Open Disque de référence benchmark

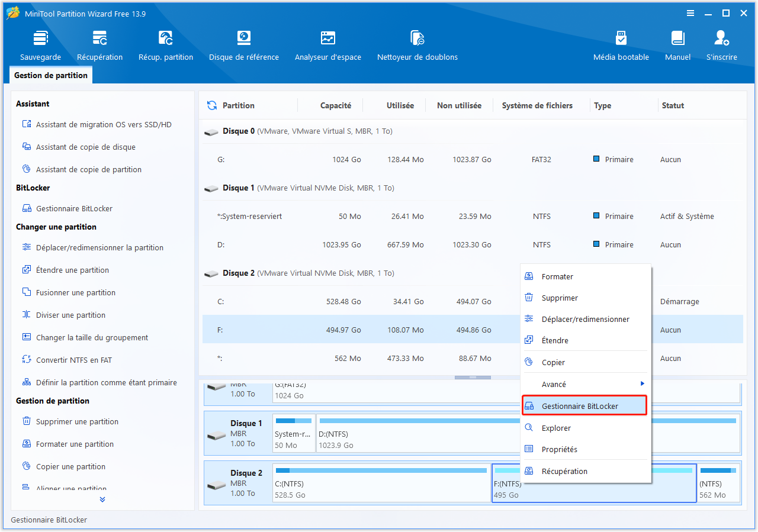244,46
